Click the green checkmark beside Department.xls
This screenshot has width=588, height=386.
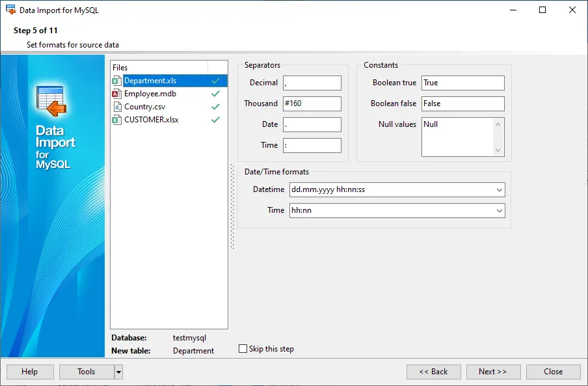(x=215, y=81)
